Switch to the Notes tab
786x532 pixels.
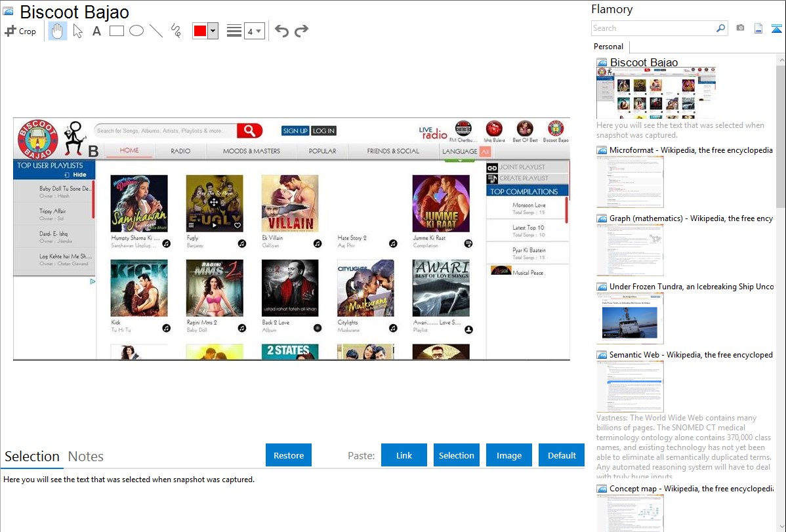86,457
